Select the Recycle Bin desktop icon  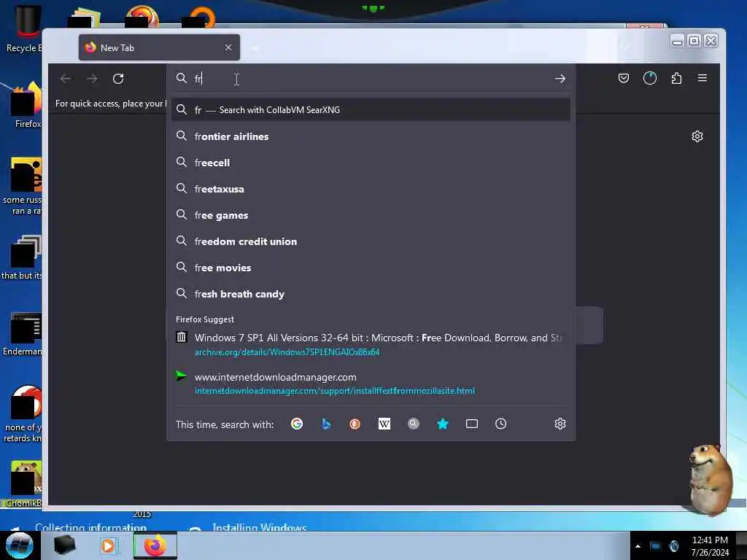point(24,28)
